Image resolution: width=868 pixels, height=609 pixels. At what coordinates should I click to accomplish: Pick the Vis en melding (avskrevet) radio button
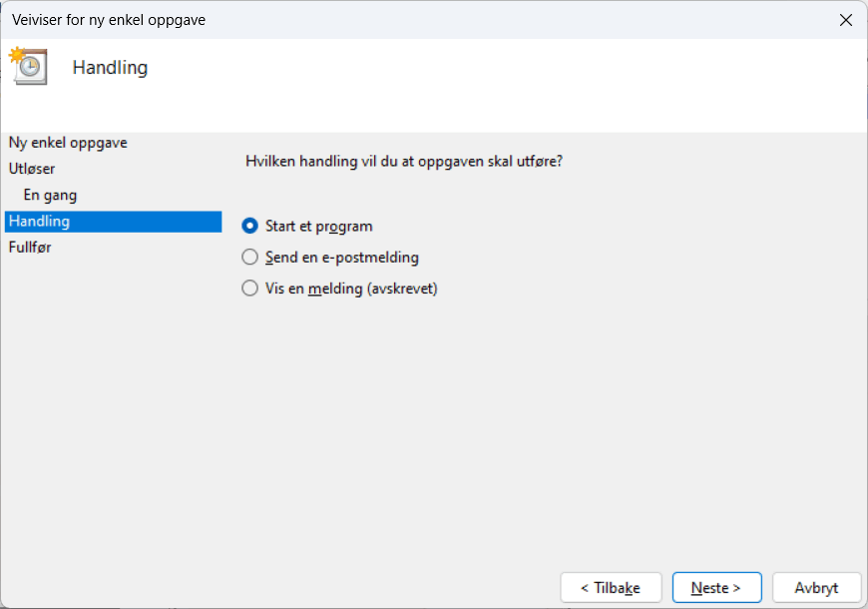point(250,289)
